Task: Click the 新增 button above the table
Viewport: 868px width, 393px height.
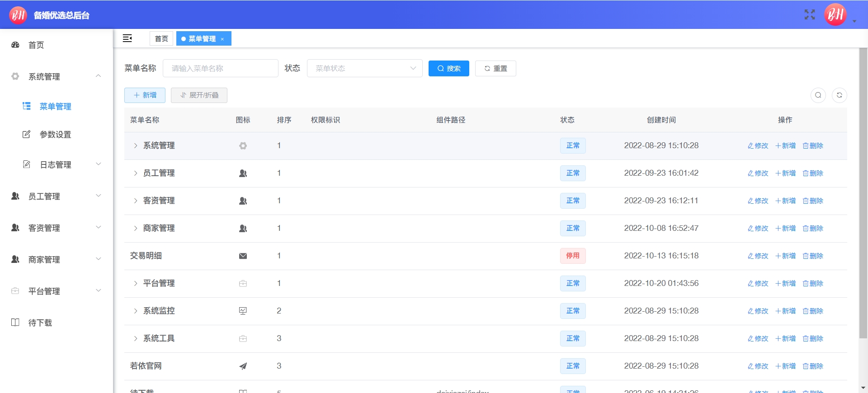Action: tap(145, 95)
